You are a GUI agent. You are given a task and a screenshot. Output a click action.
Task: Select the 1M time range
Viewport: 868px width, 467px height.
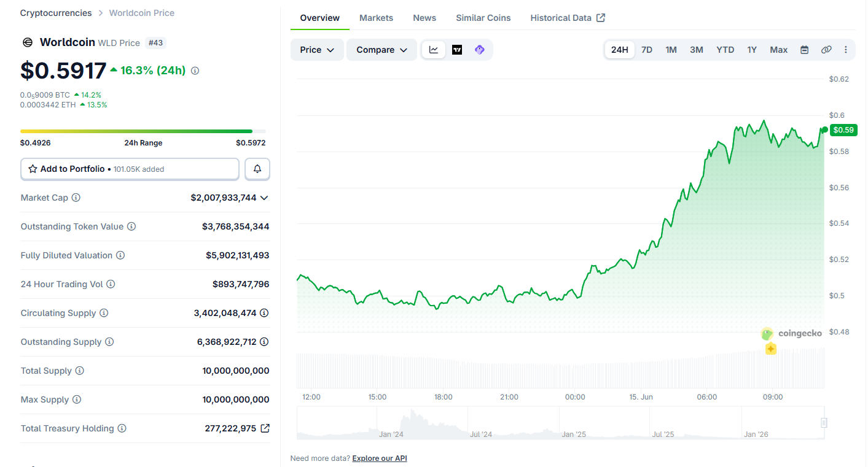(x=671, y=50)
